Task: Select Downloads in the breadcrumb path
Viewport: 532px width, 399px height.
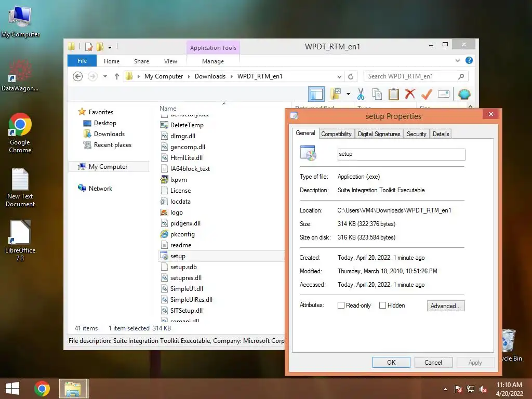Action: coord(210,76)
